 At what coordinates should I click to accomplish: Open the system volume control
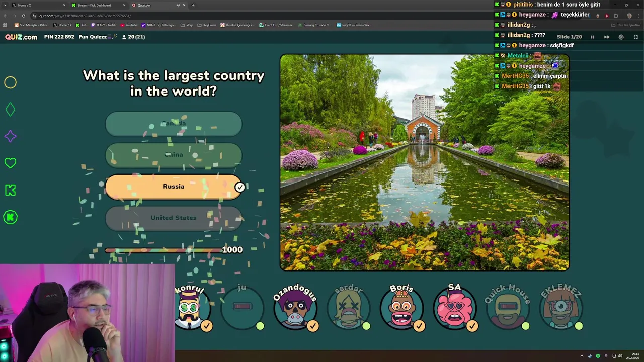(x=621, y=356)
